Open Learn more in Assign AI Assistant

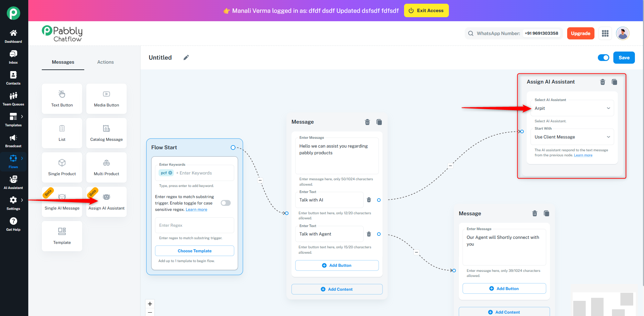583,155
